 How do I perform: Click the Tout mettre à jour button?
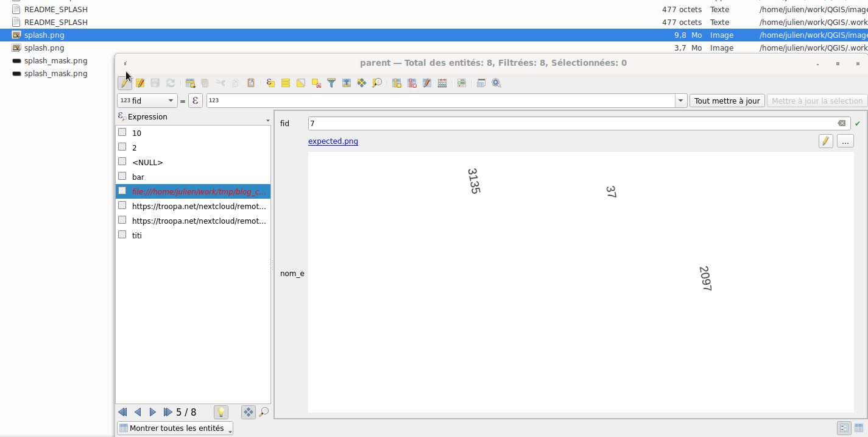[727, 101]
